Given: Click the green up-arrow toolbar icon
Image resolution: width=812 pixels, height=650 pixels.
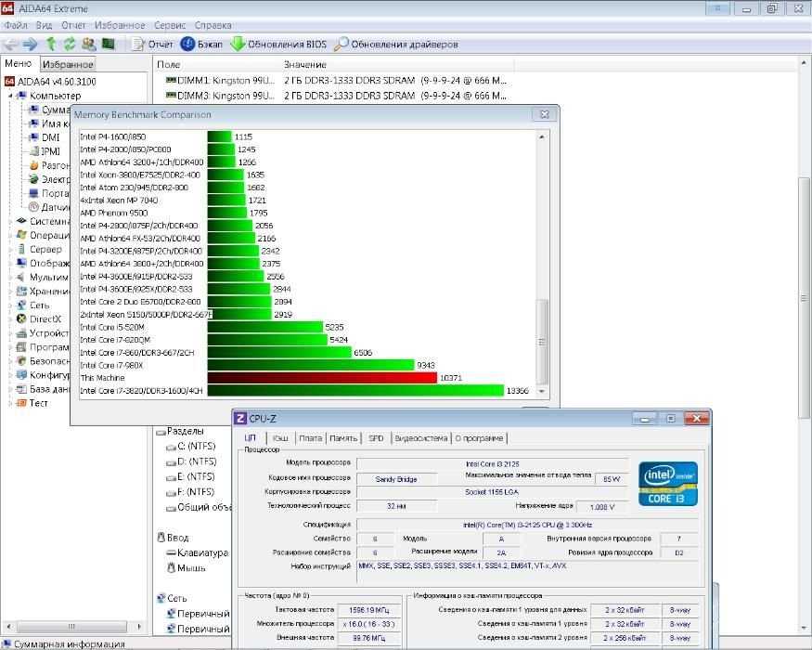Looking at the screenshot, I should (51, 45).
